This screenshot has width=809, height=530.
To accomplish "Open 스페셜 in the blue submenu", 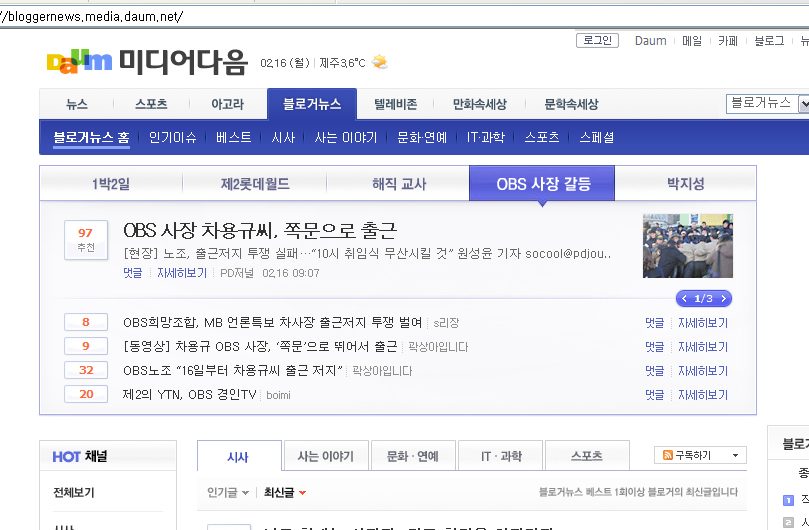I will click(596, 137).
